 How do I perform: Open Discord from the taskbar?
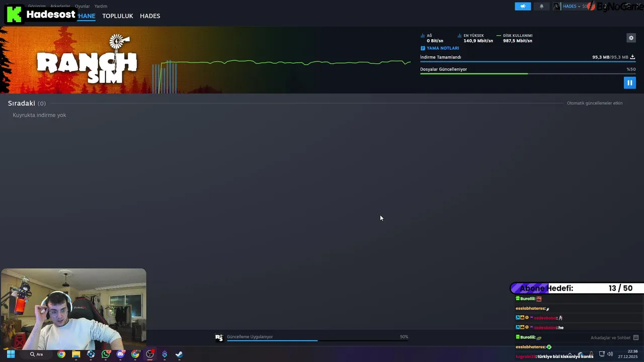point(120,354)
